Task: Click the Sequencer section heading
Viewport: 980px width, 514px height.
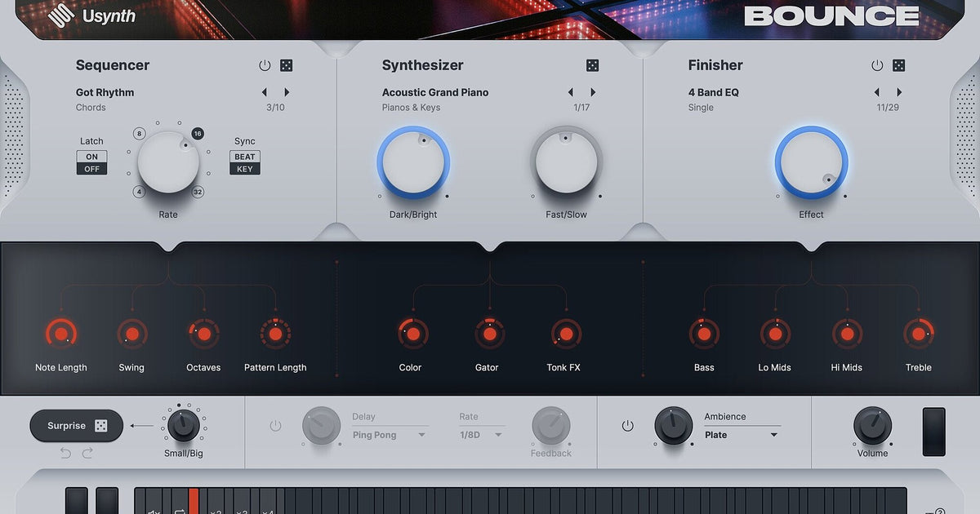Action: pyautogui.click(x=113, y=65)
